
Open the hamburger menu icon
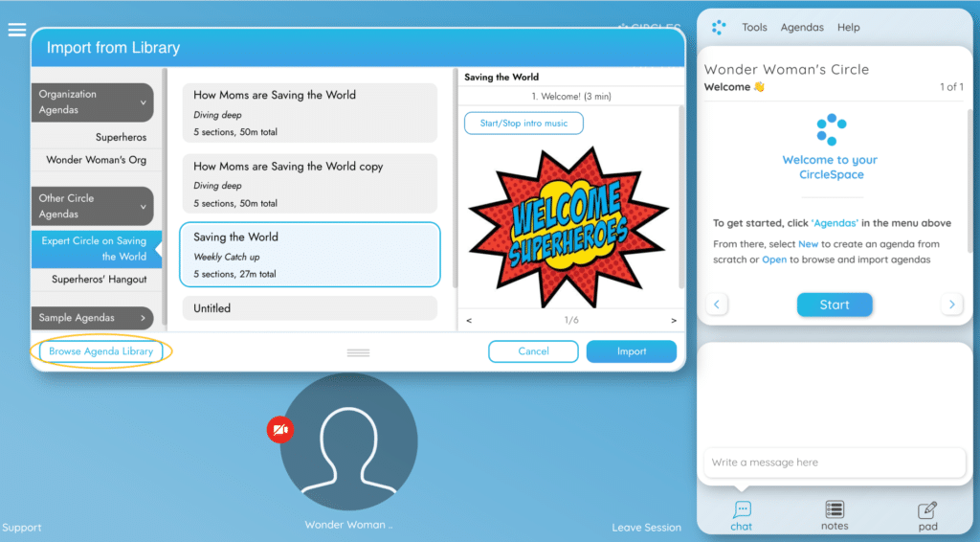(x=17, y=30)
